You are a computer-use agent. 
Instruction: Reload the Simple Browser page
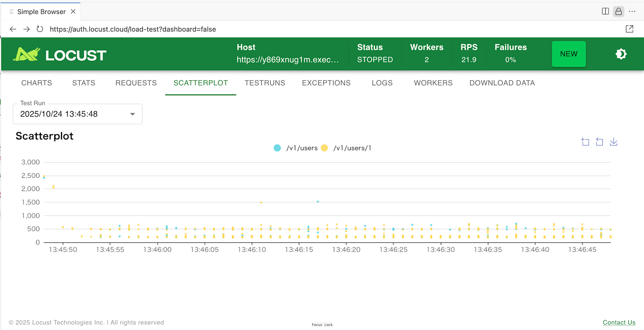tap(40, 29)
